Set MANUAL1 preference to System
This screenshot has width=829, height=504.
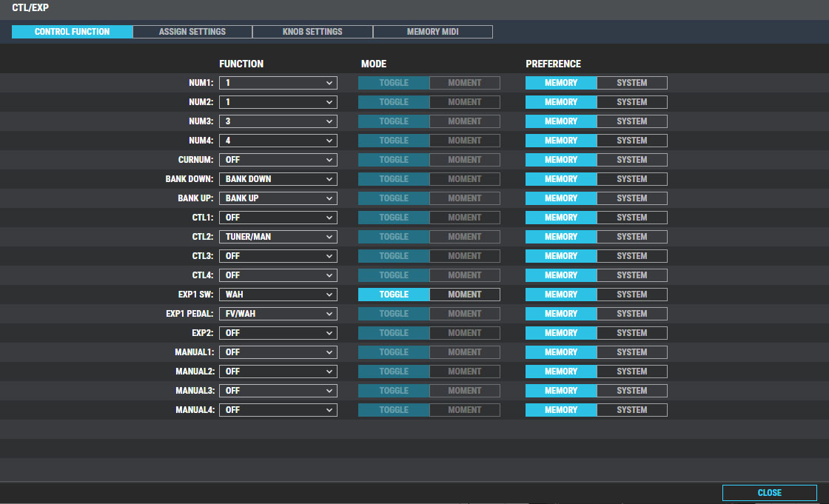point(632,352)
